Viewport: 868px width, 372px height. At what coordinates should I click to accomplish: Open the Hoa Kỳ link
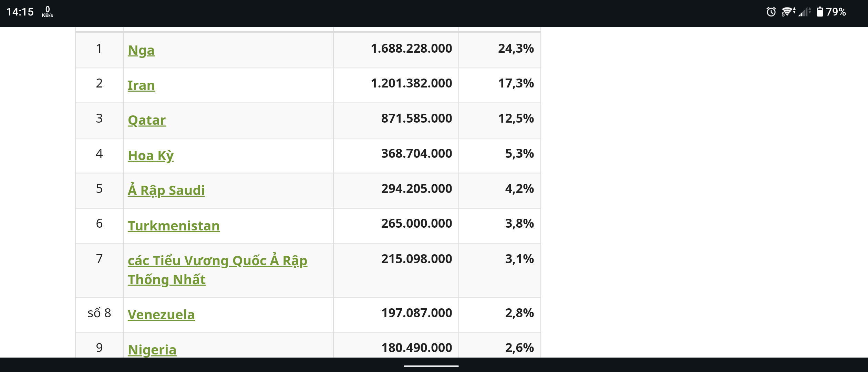click(151, 156)
